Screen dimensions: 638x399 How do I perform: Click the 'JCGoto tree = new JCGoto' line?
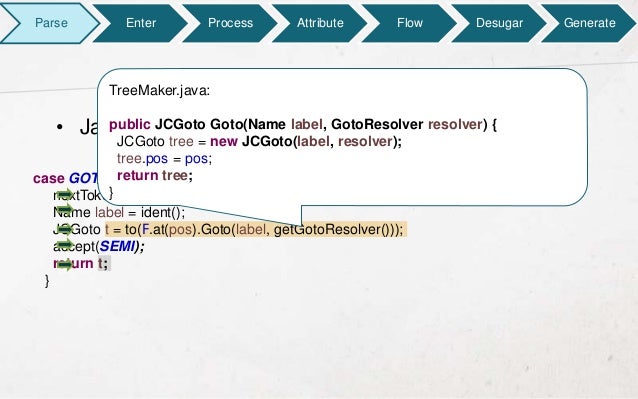click(x=259, y=142)
